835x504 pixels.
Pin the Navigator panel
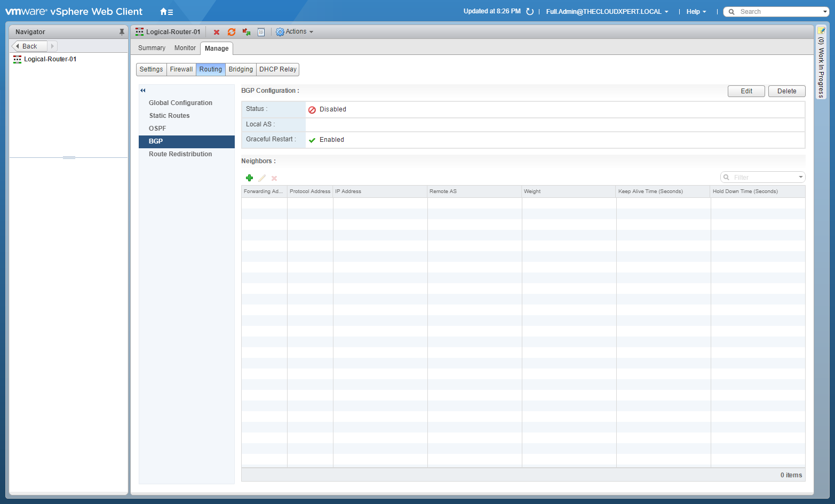pyautogui.click(x=122, y=32)
